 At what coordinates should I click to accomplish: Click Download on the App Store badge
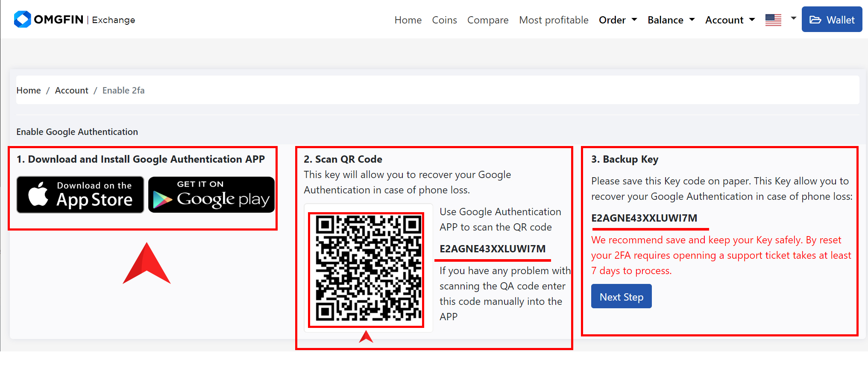pos(80,195)
